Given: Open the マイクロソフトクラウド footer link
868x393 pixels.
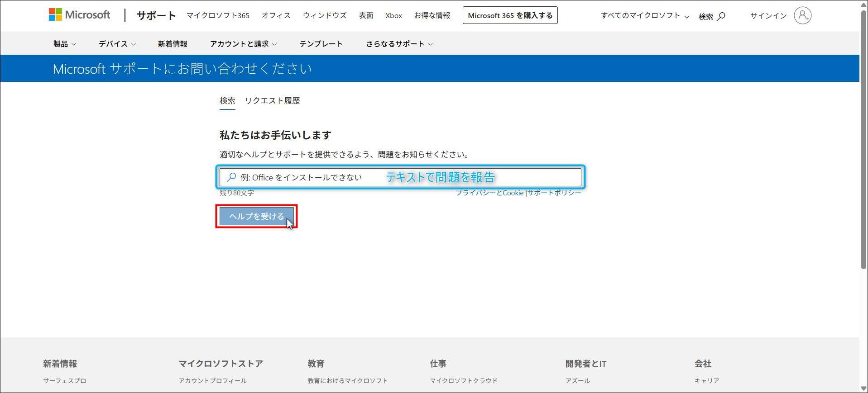Looking at the screenshot, I should 464,381.
